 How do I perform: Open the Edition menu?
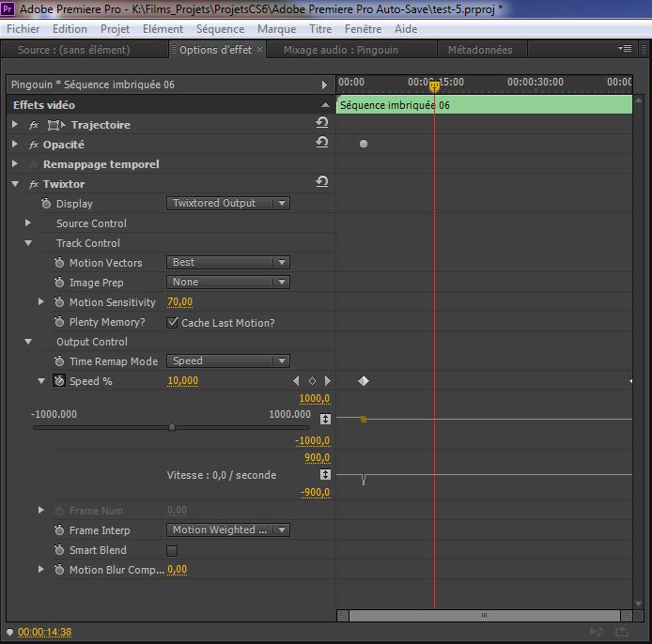[70, 29]
